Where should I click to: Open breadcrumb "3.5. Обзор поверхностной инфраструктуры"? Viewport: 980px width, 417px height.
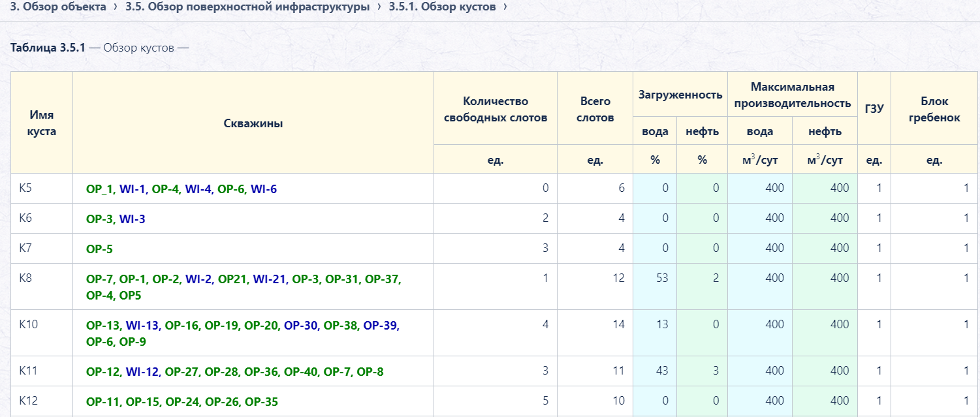(x=247, y=7)
